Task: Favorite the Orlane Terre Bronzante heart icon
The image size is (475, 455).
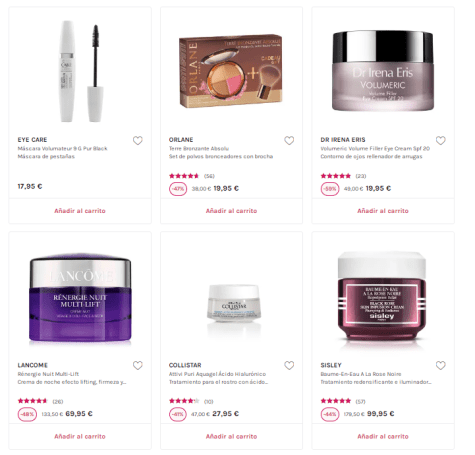Action: pos(289,141)
